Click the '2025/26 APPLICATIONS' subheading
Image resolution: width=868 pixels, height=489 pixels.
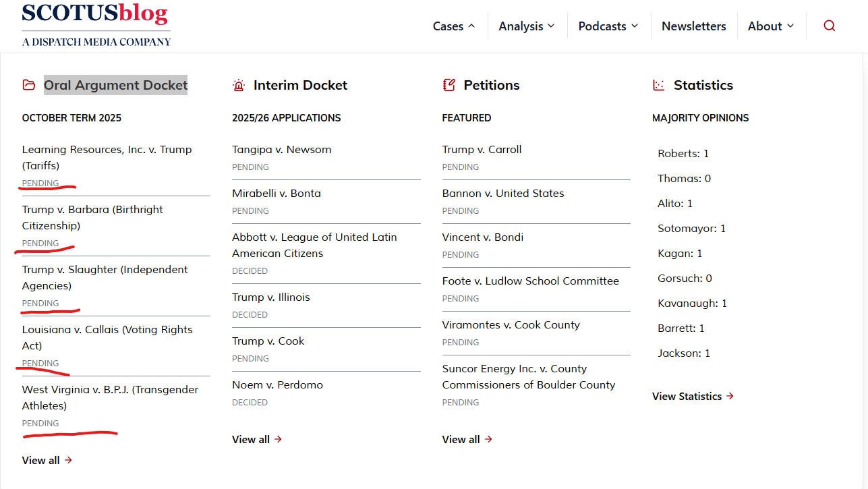point(287,117)
